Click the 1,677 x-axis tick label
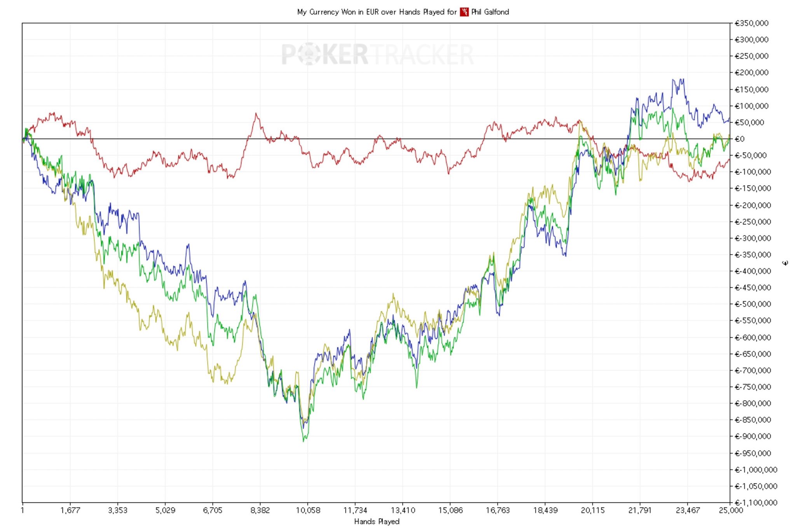 tap(70, 510)
